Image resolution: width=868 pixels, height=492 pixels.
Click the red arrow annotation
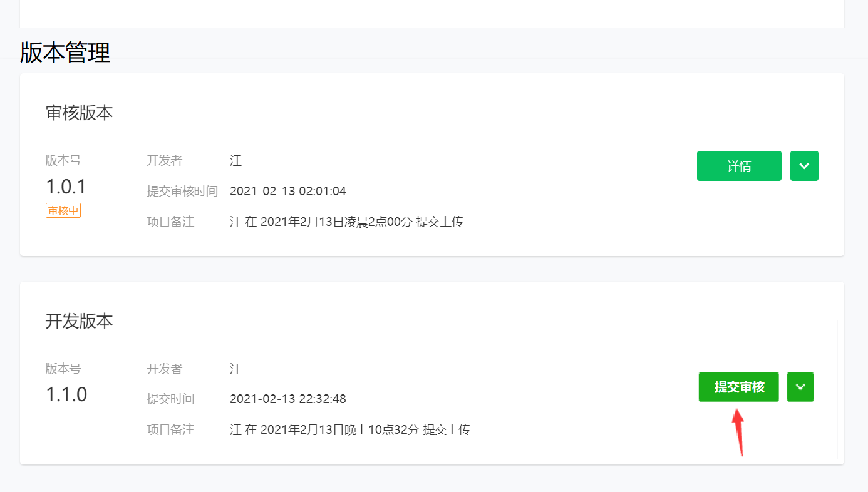click(739, 432)
